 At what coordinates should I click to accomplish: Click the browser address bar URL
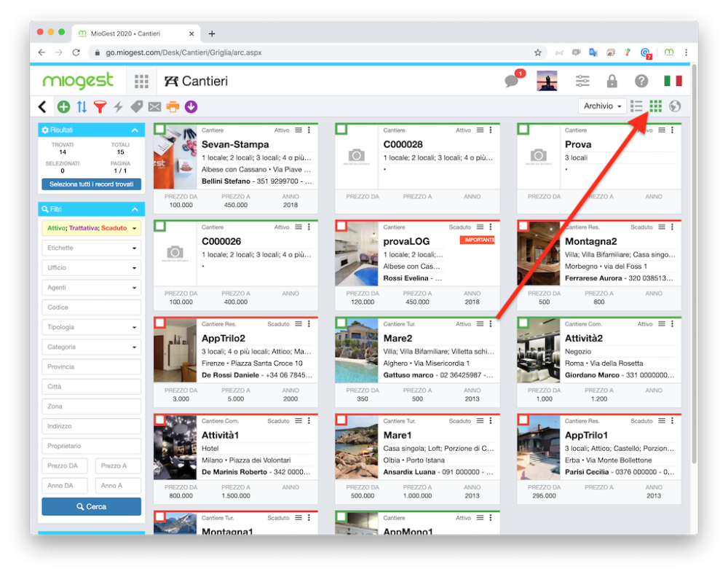(184, 52)
